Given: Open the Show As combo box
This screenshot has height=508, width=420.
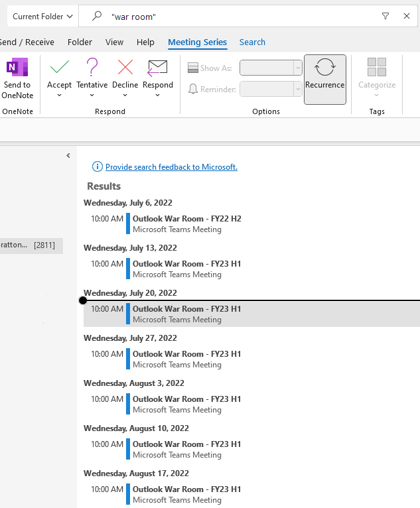Looking at the screenshot, I should pos(271,68).
